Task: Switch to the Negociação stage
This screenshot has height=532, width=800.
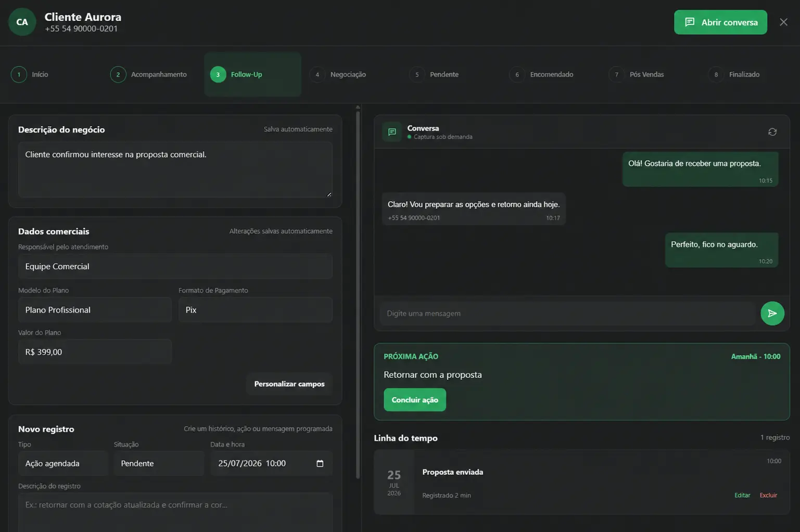Action: point(338,74)
